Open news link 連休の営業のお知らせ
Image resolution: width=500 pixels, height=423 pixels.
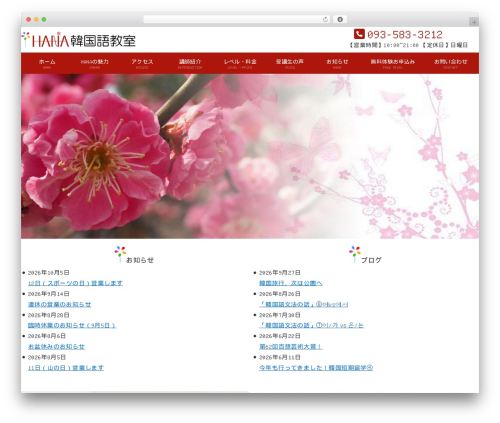click(x=59, y=304)
